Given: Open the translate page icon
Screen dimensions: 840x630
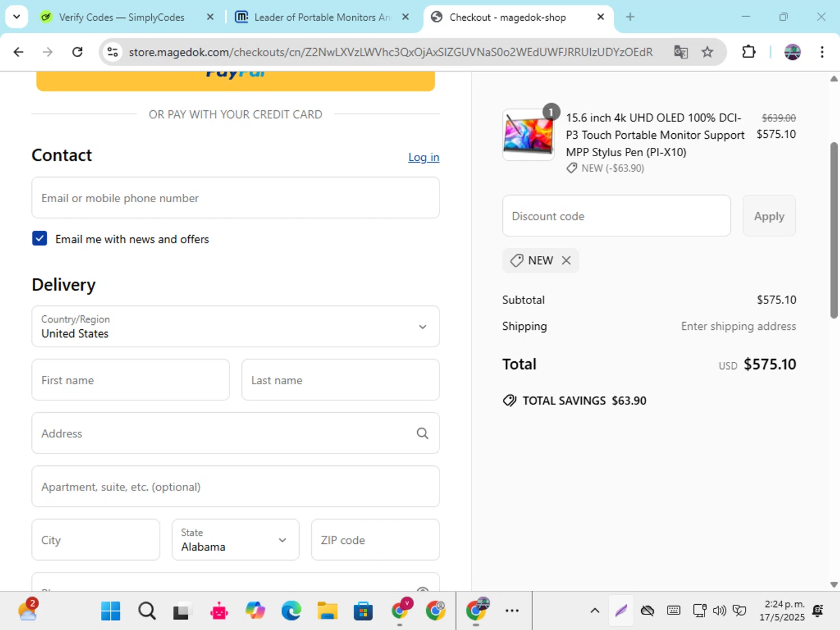Looking at the screenshot, I should pos(681,52).
